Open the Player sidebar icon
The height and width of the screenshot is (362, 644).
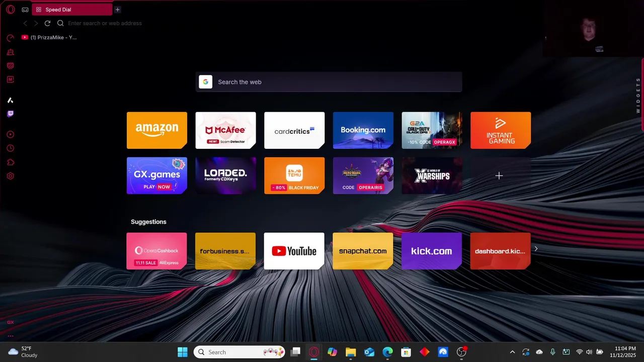pos(10,135)
